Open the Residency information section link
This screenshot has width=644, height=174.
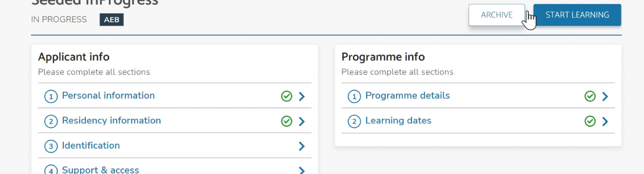coord(111,121)
